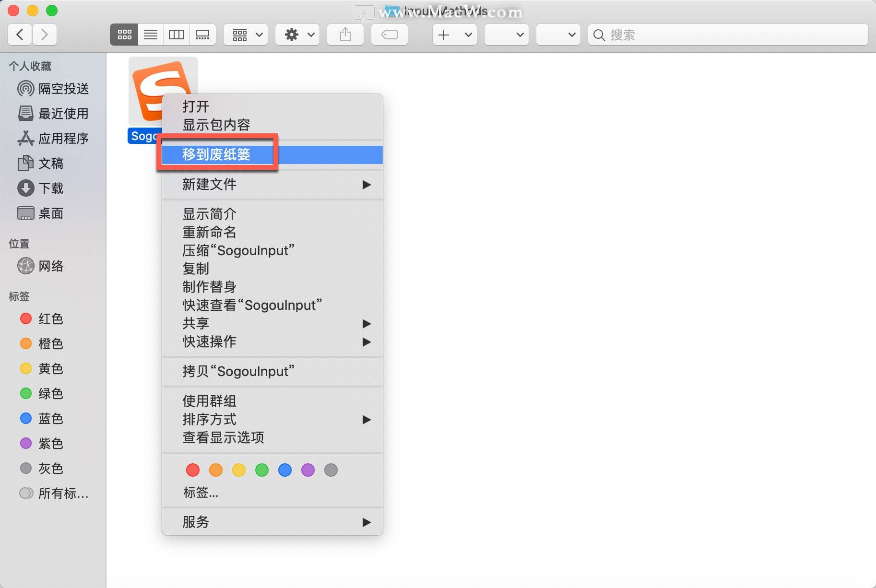Screen dimensions: 876x588
Task: Apply gray tag dot in context menu
Action: [x=331, y=470]
